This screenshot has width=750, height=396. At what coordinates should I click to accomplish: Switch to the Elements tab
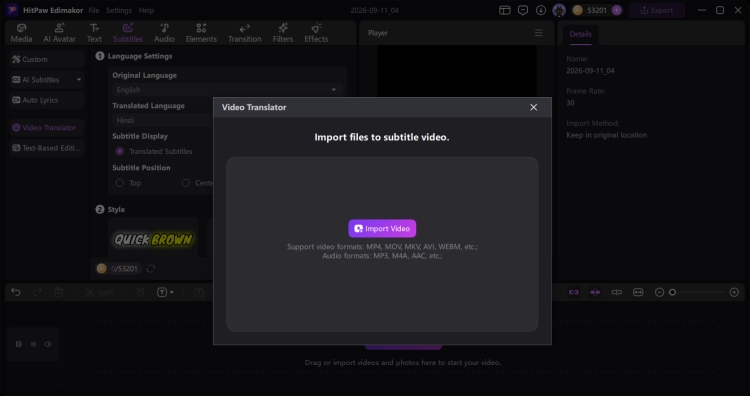pos(201,33)
